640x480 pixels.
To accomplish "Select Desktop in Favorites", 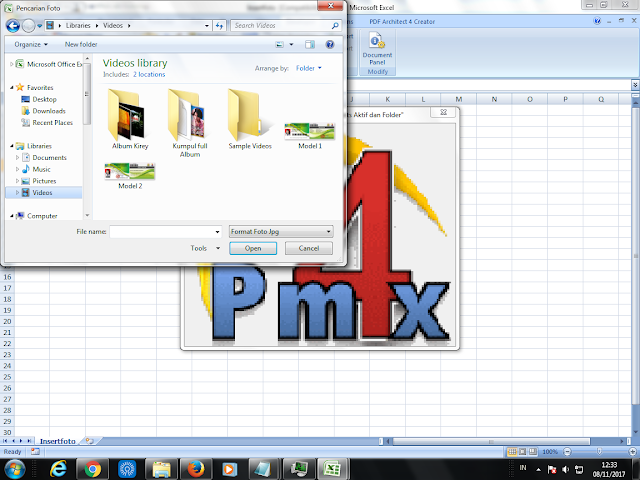I will [44, 99].
